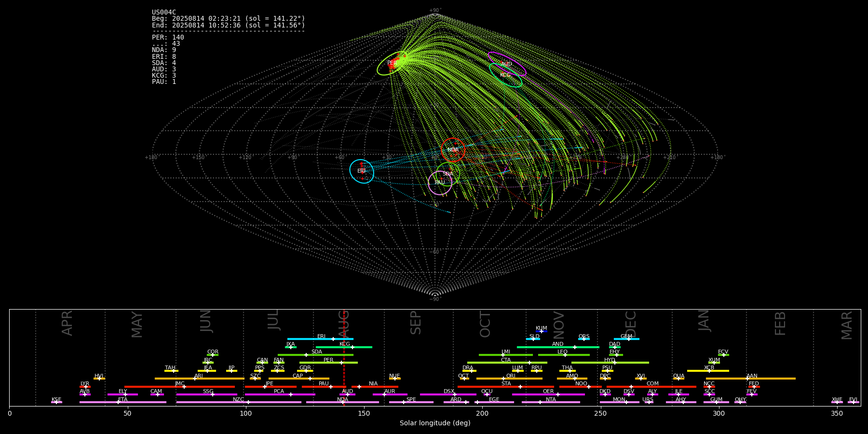Click the APR month label in timeline

pos(67,323)
